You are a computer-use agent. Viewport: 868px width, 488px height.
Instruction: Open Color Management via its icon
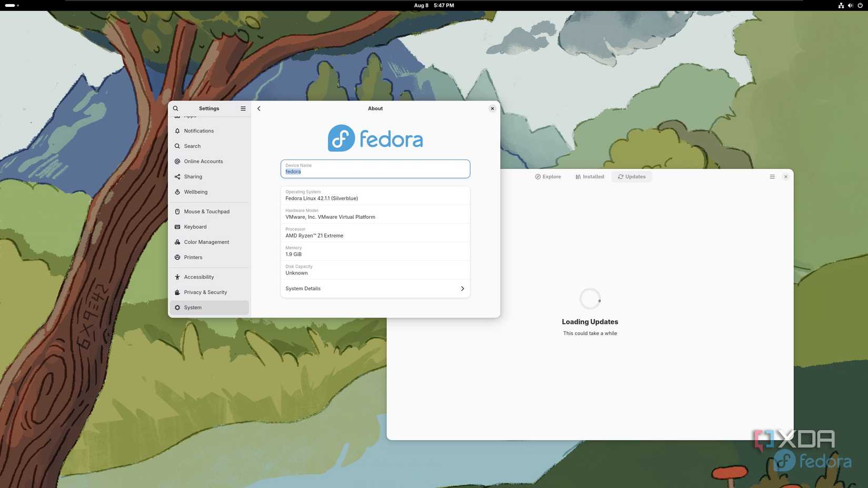[x=177, y=241]
